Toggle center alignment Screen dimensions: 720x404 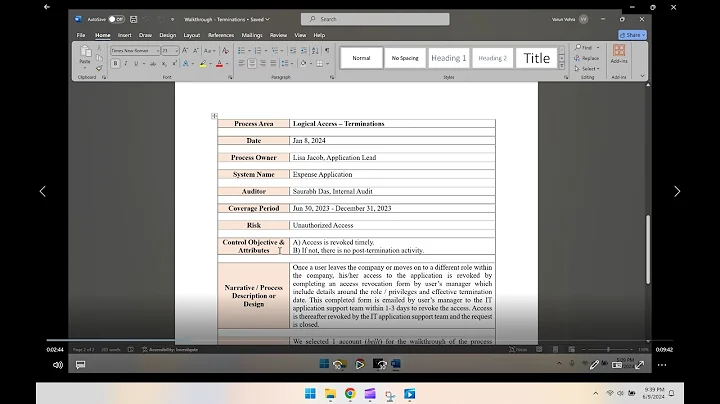(x=252, y=63)
